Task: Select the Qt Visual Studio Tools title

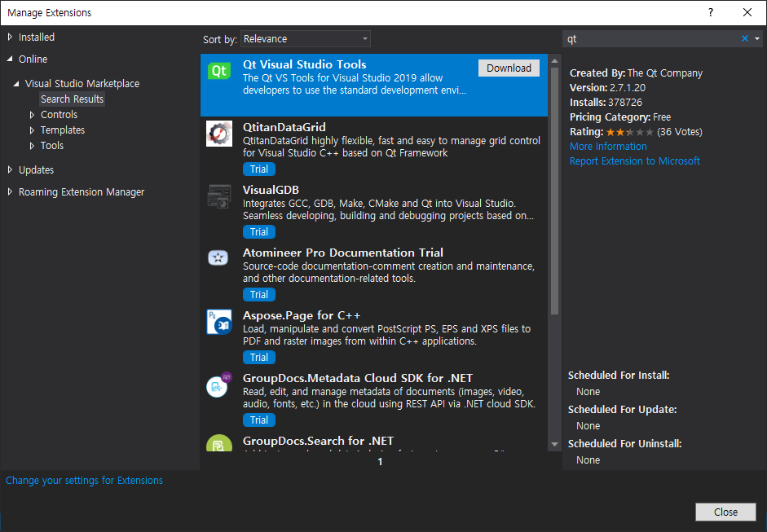Action: coord(305,64)
